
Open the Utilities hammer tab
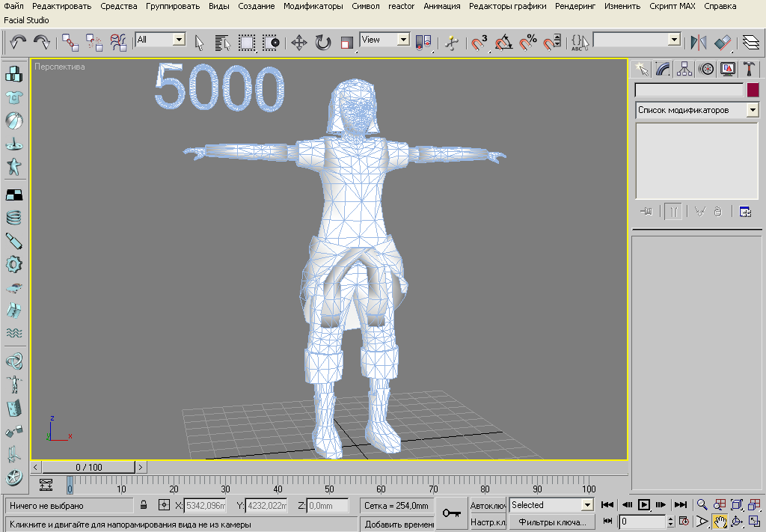[749, 69]
